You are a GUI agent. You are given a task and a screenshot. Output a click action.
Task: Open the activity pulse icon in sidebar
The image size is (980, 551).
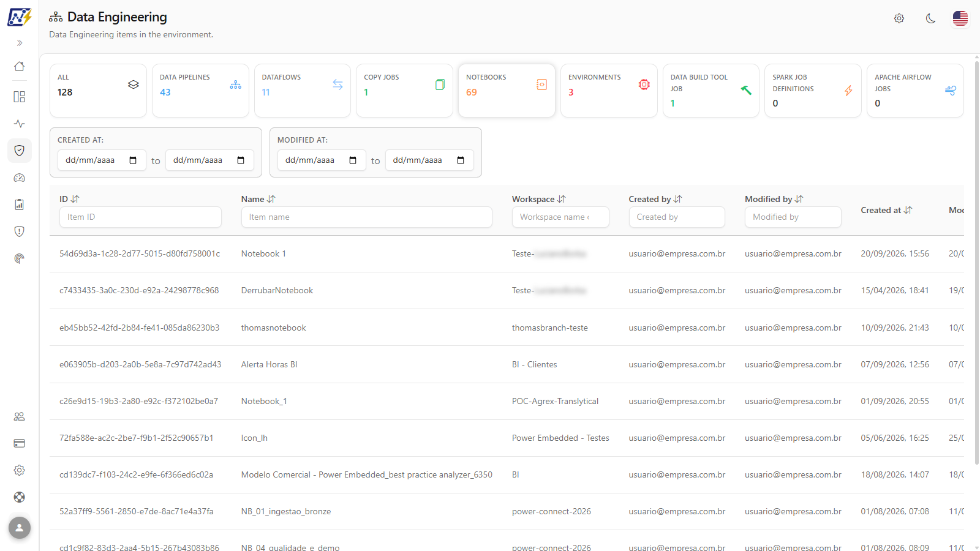point(20,124)
